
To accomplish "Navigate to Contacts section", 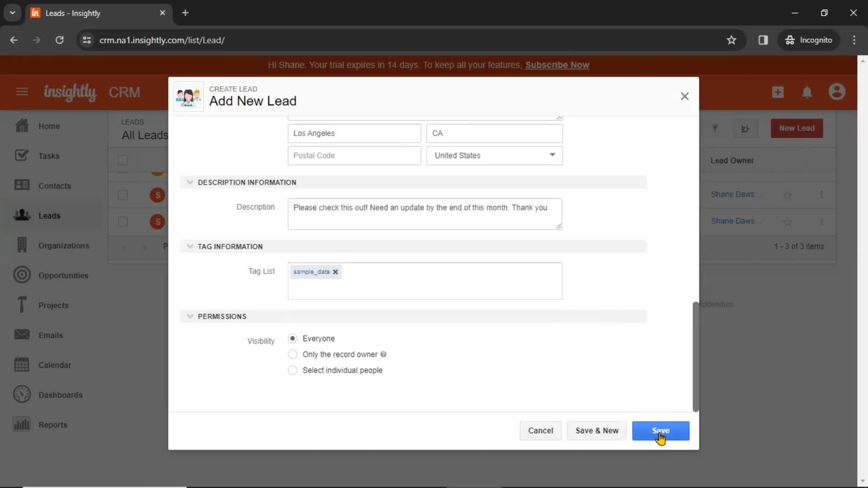I will click(x=55, y=186).
